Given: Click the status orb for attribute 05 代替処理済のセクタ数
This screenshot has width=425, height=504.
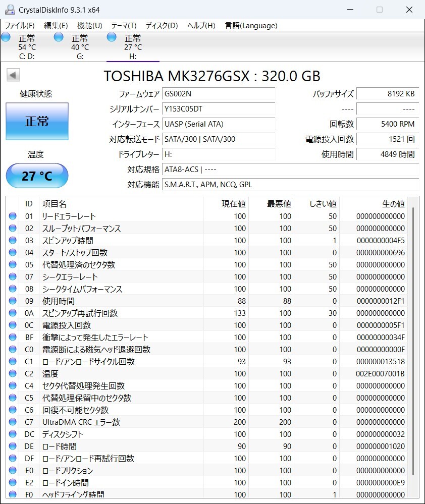Looking at the screenshot, I should [13, 264].
